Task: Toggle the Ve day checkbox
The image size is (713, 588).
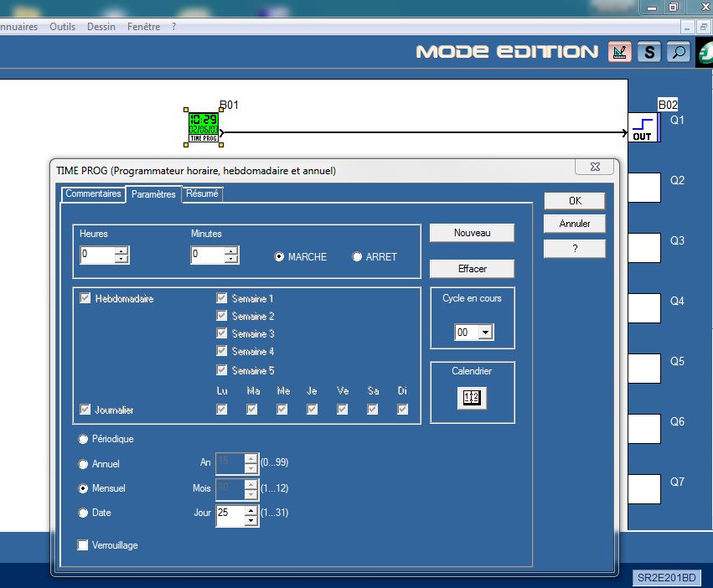Action: click(343, 410)
